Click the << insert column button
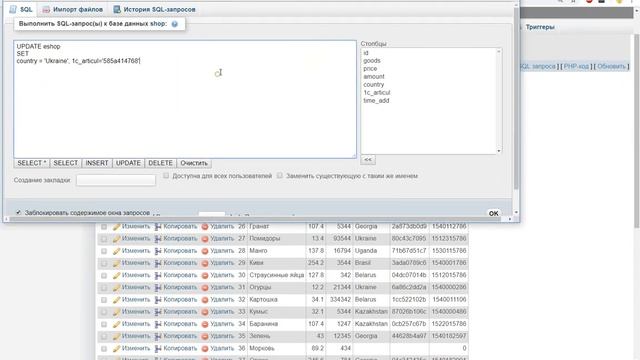This screenshot has width=640, height=360. [368, 160]
